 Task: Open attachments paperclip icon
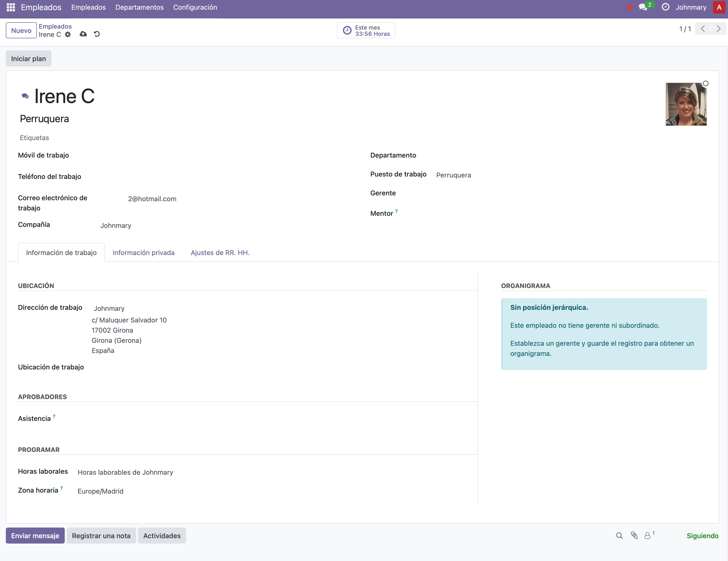[x=634, y=536]
